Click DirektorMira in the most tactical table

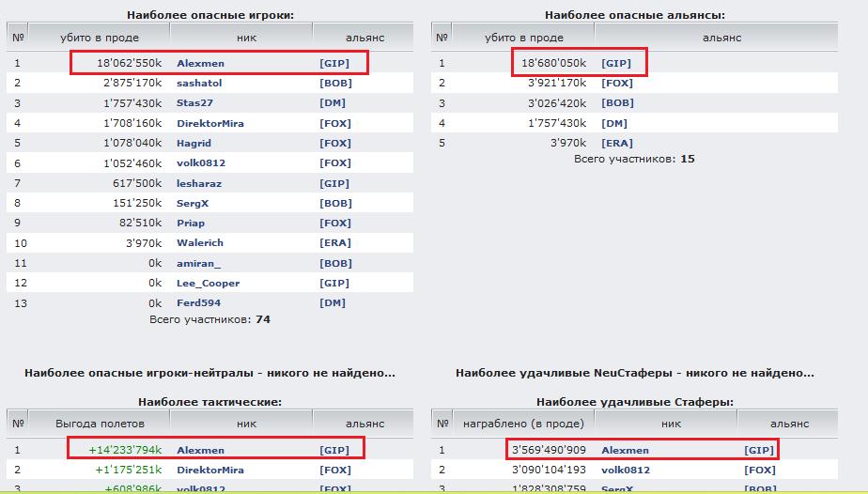pyautogui.click(x=209, y=470)
